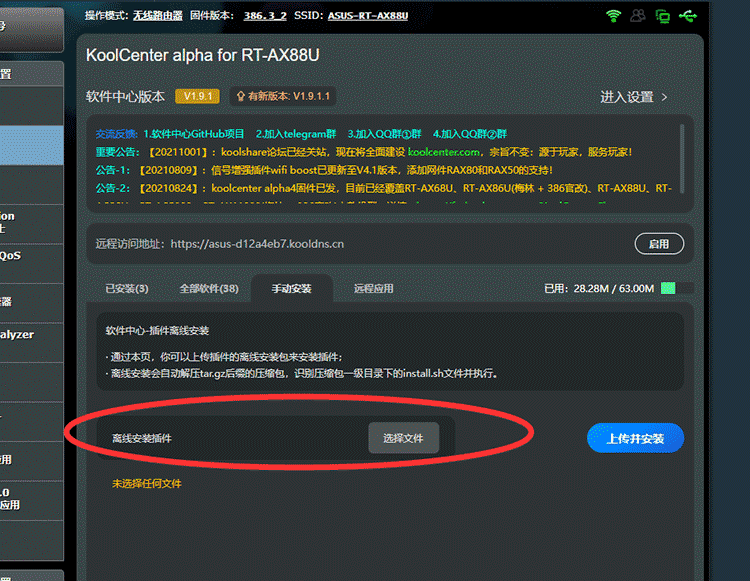Open 2.加入telegram群 link
The width and height of the screenshot is (750, 581).
click(296, 134)
